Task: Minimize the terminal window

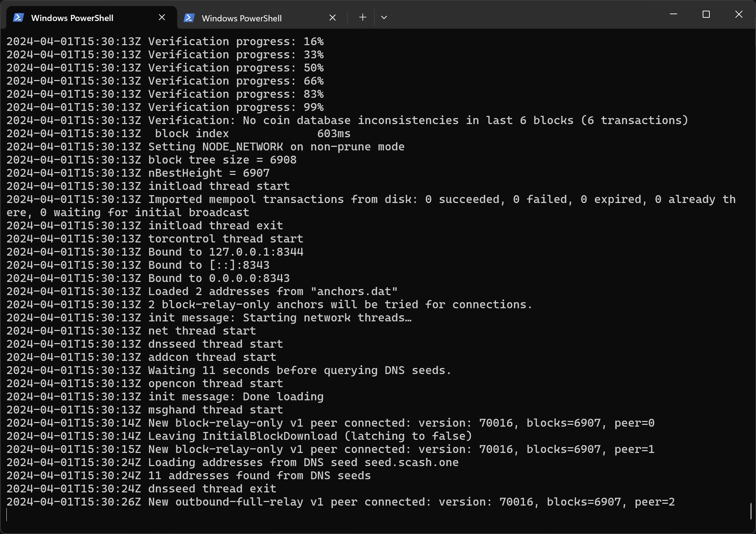Action: tap(674, 14)
